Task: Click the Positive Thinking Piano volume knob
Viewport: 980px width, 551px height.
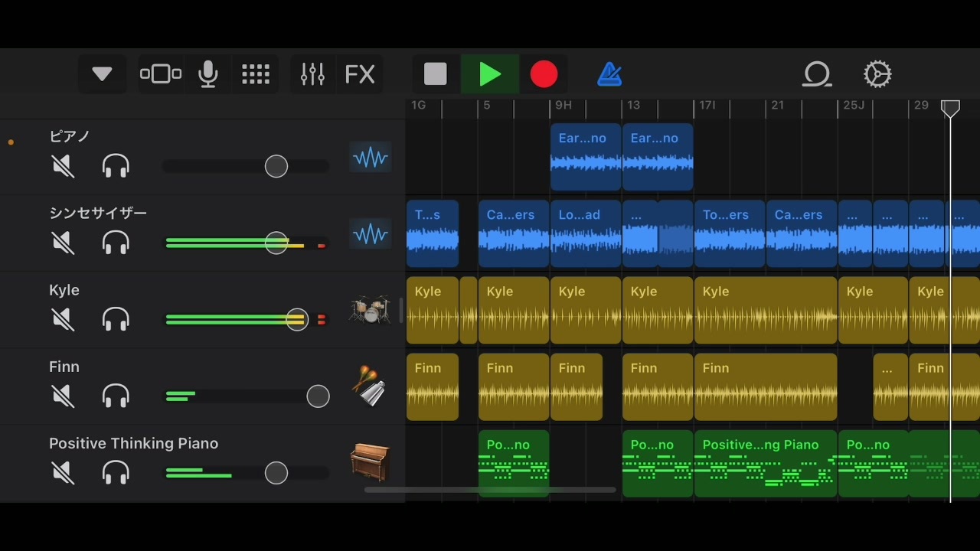Action: (276, 473)
